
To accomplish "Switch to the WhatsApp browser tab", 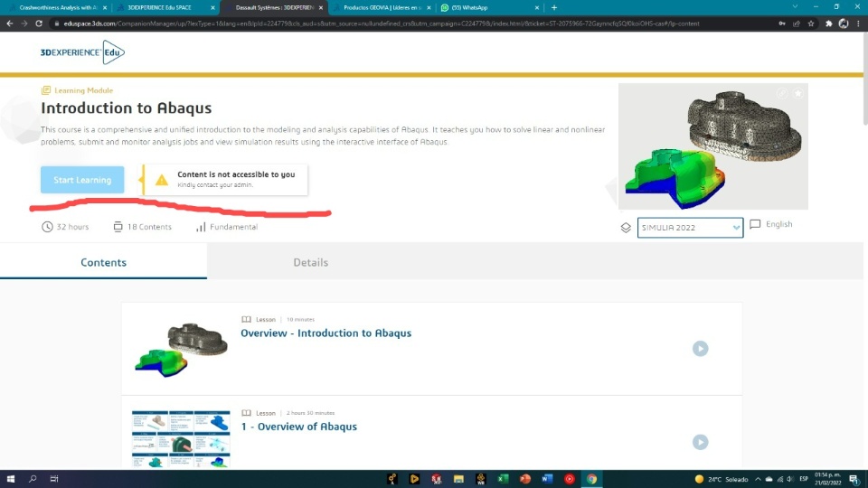I will [489, 8].
